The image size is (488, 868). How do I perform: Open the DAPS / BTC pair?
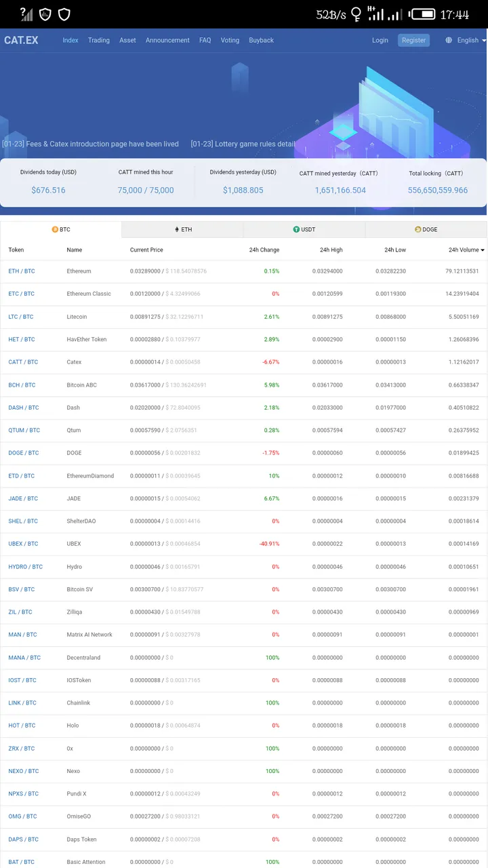[24, 840]
